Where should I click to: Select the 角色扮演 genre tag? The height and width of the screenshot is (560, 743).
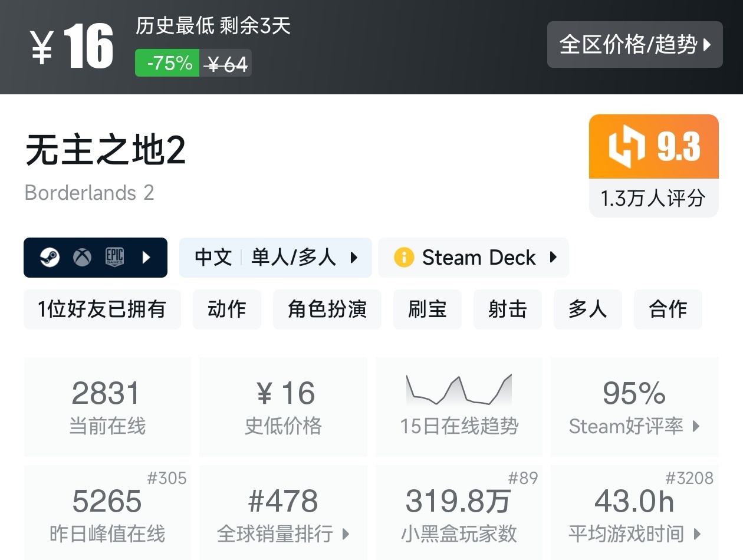click(327, 309)
